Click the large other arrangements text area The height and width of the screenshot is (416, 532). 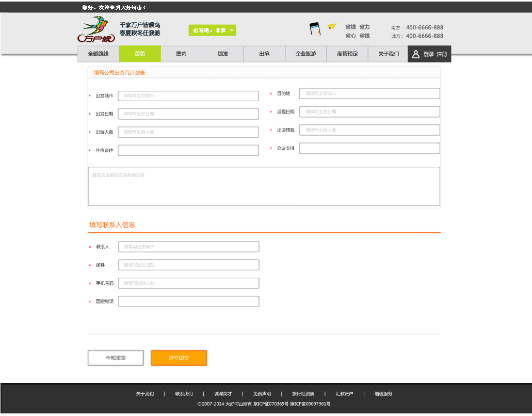tap(264, 186)
